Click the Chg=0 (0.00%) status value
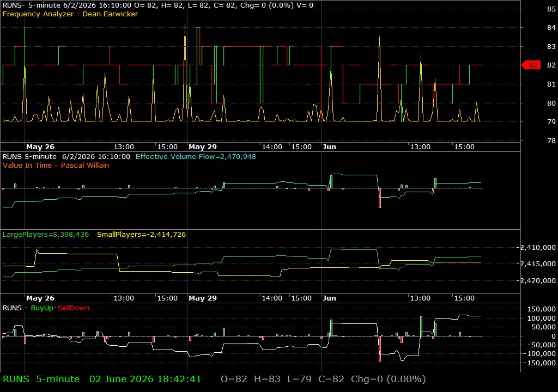This screenshot has height=392, width=558. click(x=388, y=379)
